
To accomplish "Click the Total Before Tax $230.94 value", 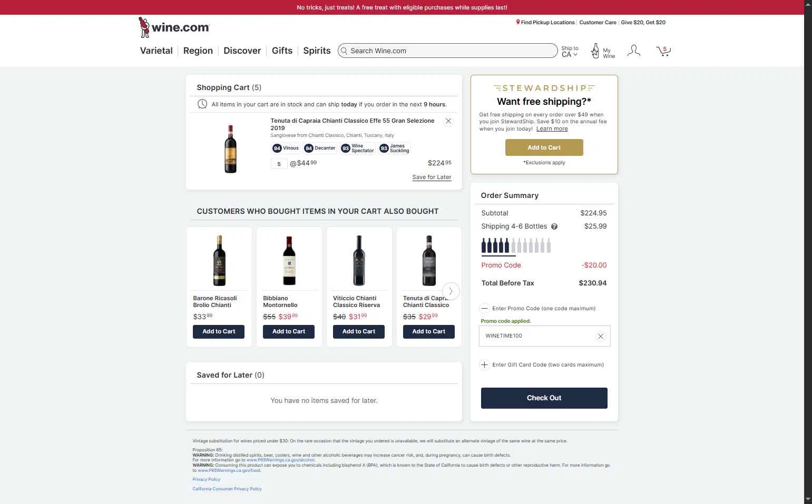I will coord(593,283).
